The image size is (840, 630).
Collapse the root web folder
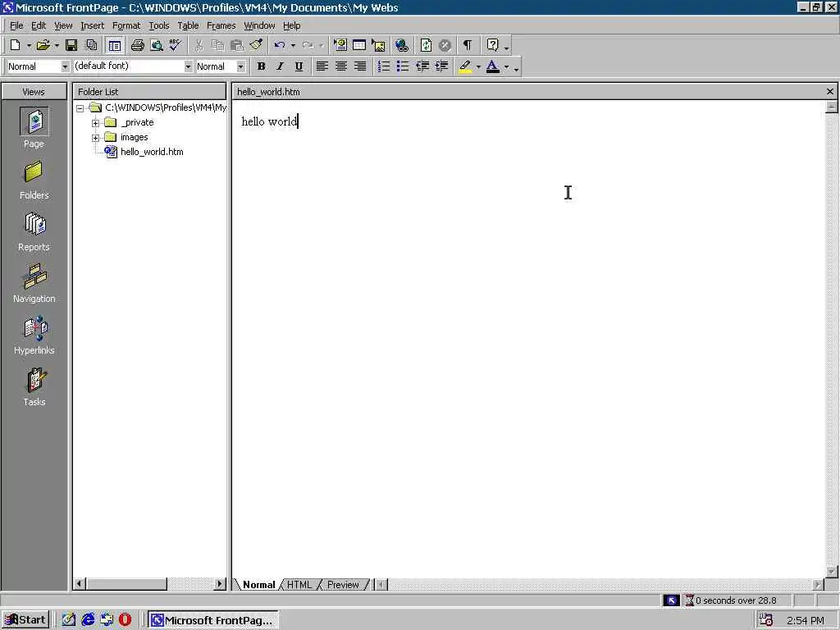coord(80,108)
